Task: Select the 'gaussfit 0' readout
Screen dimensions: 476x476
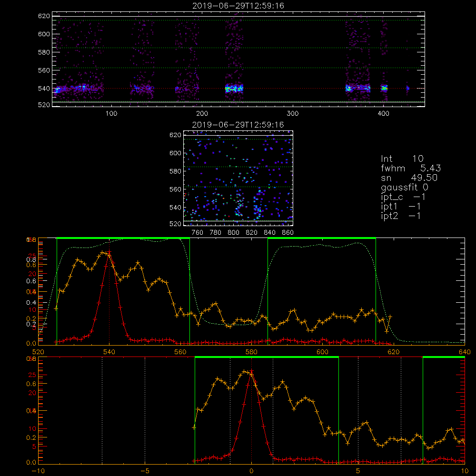Action: click(x=405, y=187)
